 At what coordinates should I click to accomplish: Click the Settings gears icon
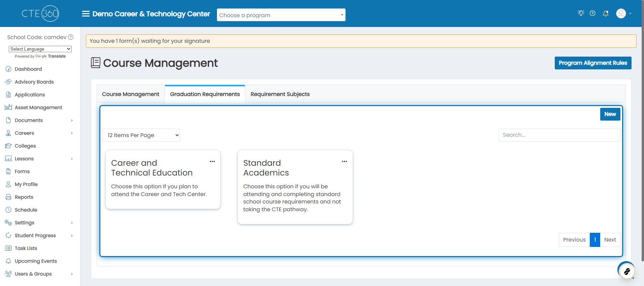coord(8,223)
